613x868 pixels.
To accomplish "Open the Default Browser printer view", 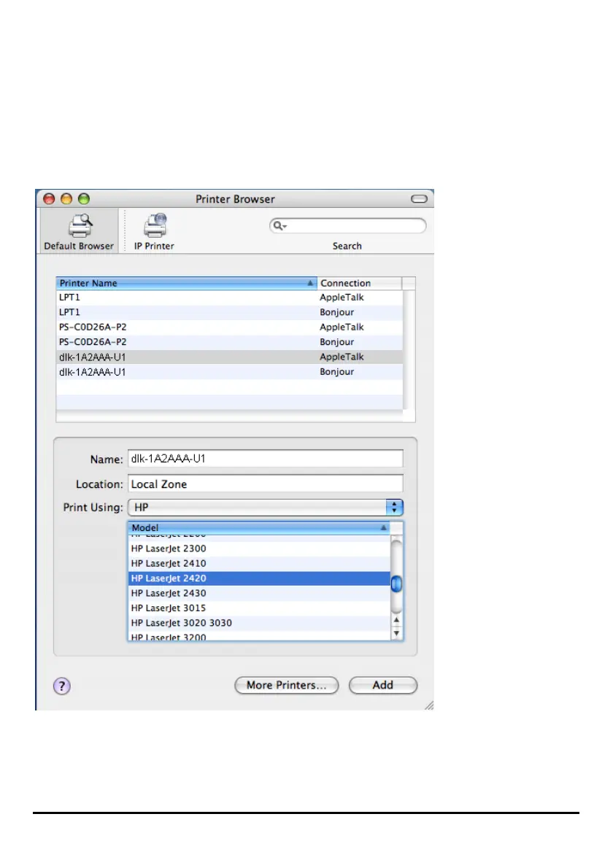I will (79, 231).
